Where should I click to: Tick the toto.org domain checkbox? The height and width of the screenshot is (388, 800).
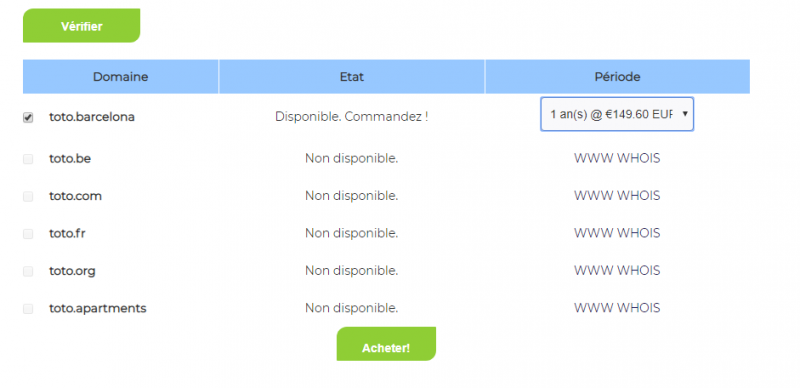(28, 271)
